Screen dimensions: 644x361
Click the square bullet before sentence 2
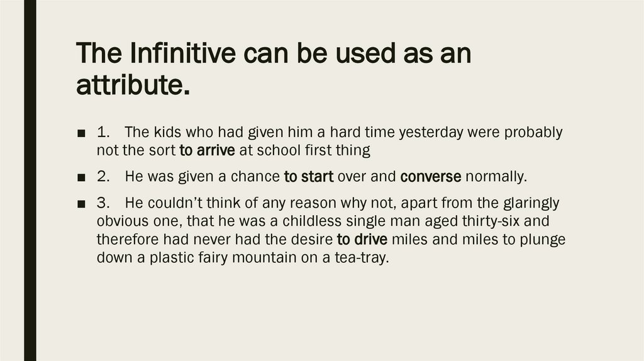81,178
